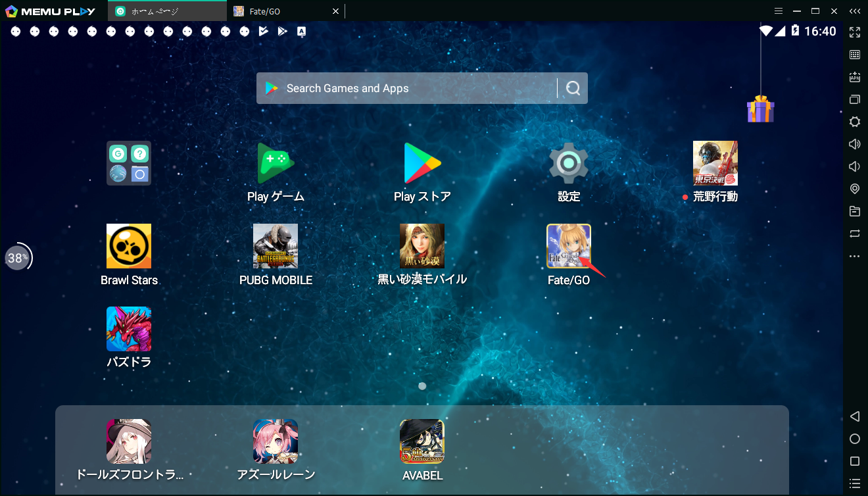This screenshot has width=868, height=496.
Task: Open the MEmu hamburger menu
Action: [779, 11]
